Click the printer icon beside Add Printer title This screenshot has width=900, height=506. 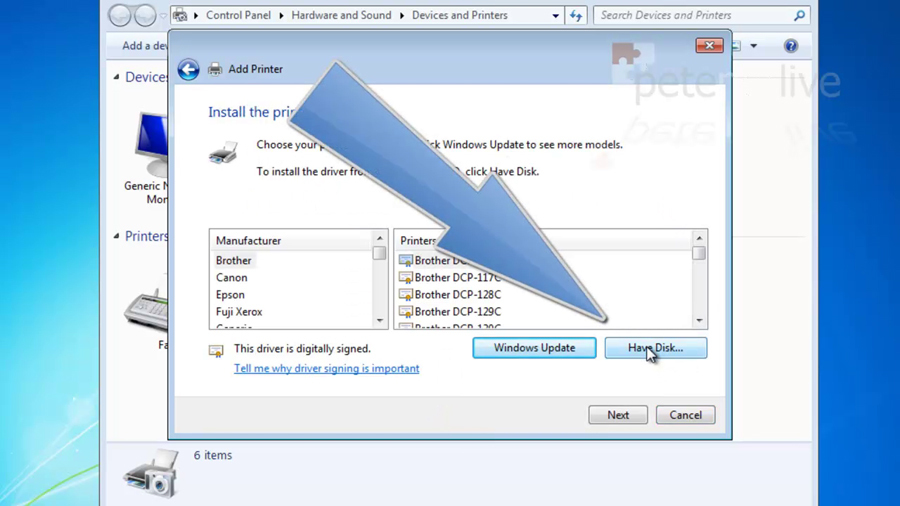[x=215, y=69]
